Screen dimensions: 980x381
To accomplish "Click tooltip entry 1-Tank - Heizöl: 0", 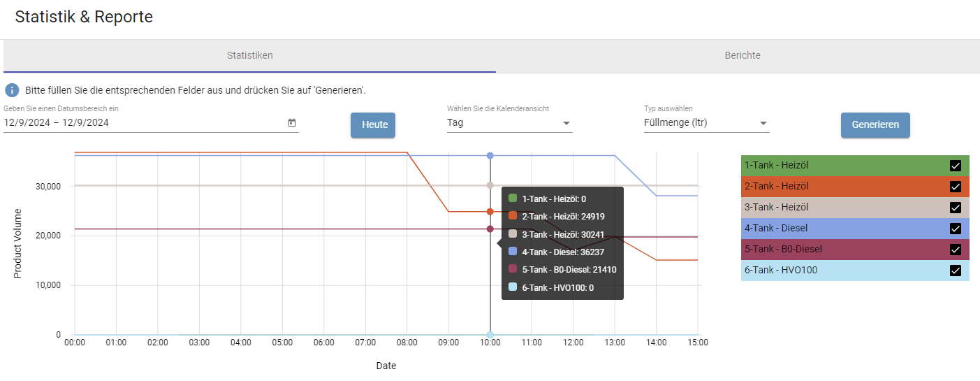I will pos(547,199).
